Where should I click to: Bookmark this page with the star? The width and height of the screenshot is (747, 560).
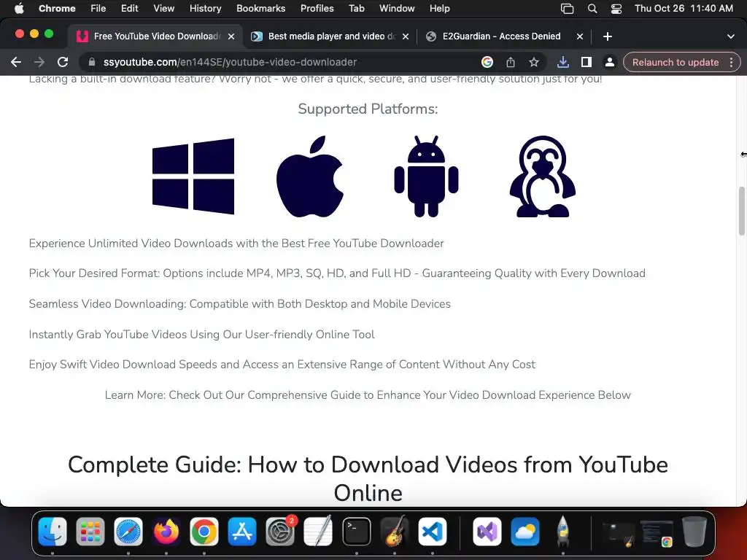pyautogui.click(x=534, y=62)
